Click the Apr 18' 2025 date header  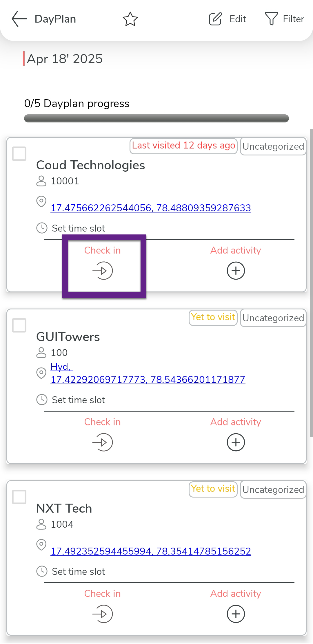[x=65, y=59]
